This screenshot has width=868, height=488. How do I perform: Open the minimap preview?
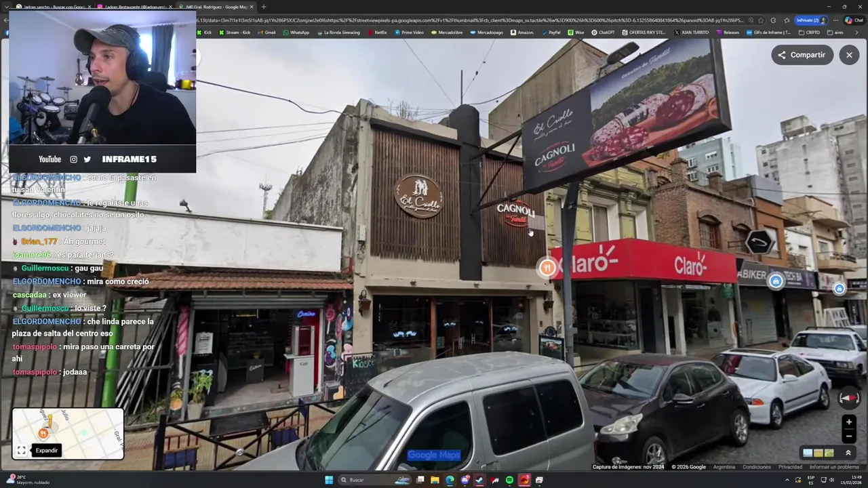[68, 434]
